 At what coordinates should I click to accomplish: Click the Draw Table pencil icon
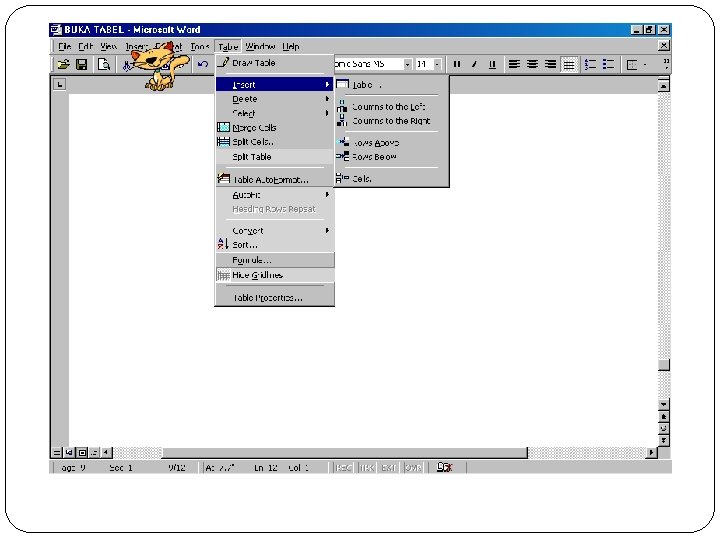click(x=223, y=62)
